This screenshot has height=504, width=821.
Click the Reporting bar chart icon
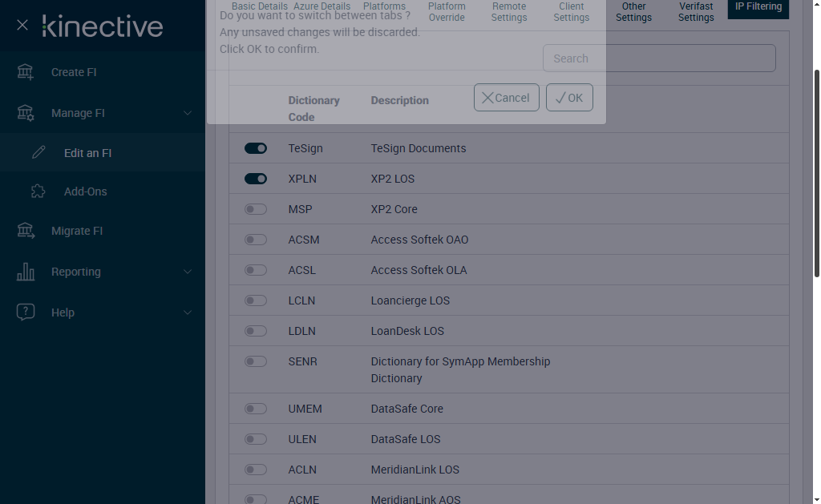coord(25,272)
